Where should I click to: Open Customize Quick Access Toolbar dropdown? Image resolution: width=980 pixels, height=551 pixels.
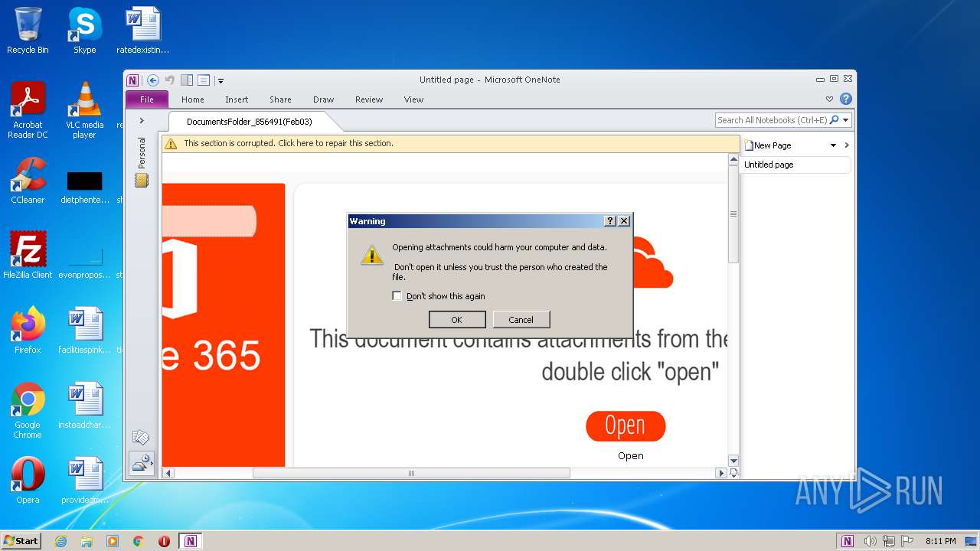point(220,80)
